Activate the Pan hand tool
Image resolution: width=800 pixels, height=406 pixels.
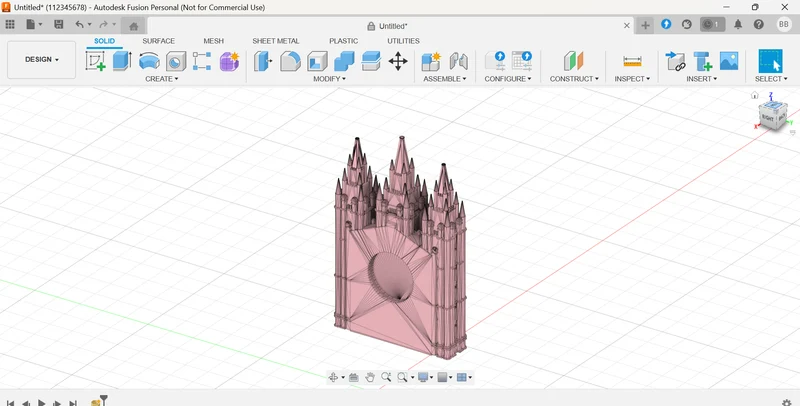(370, 377)
